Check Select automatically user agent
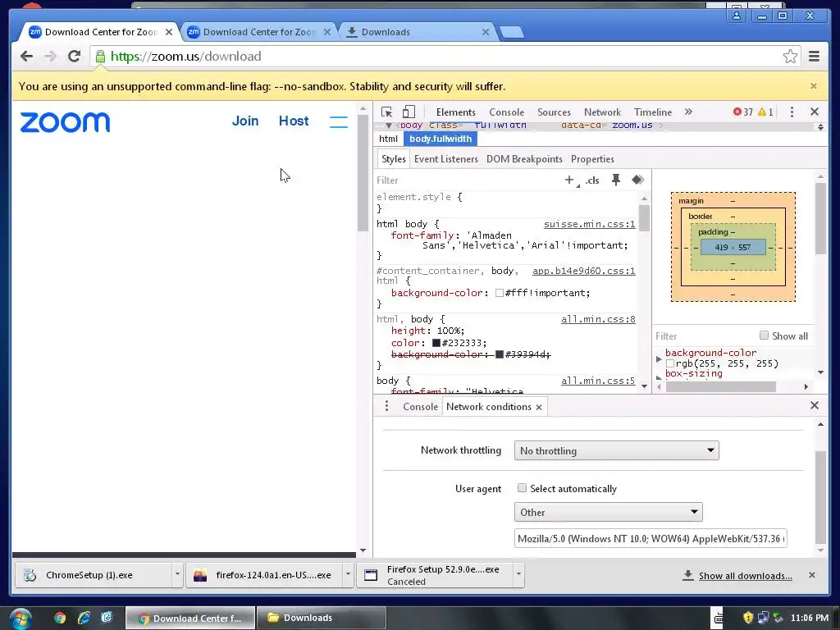 coord(522,488)
